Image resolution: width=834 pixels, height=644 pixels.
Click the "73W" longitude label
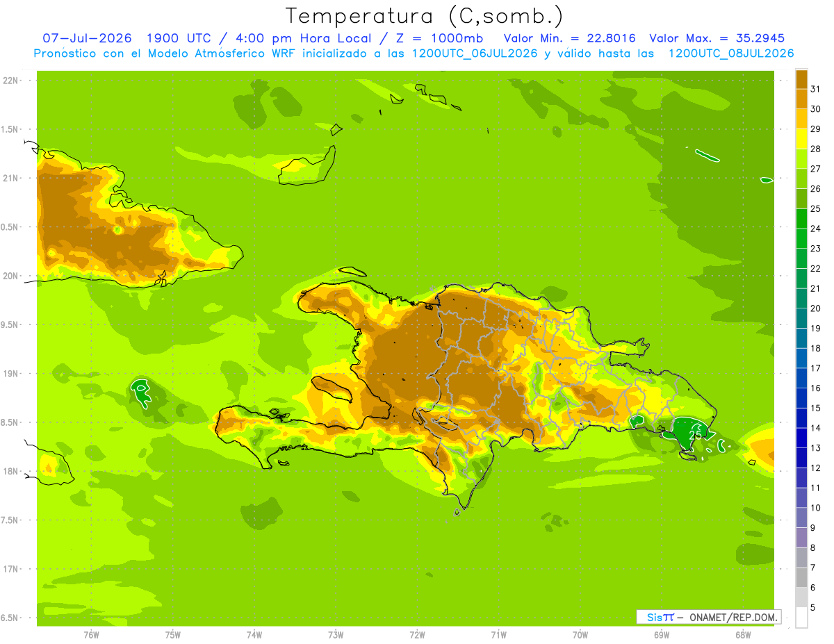point(336,635)
